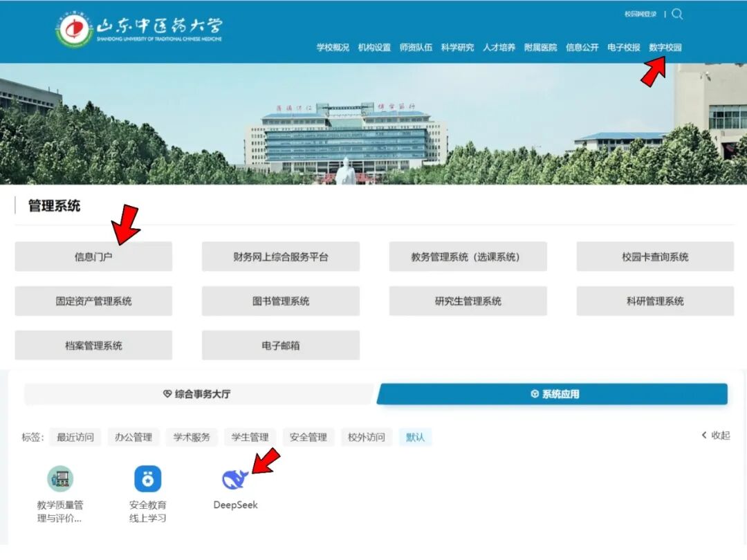Select the 校外访问 tag filter
The image size is (747, 560).
tap(367, 437)
